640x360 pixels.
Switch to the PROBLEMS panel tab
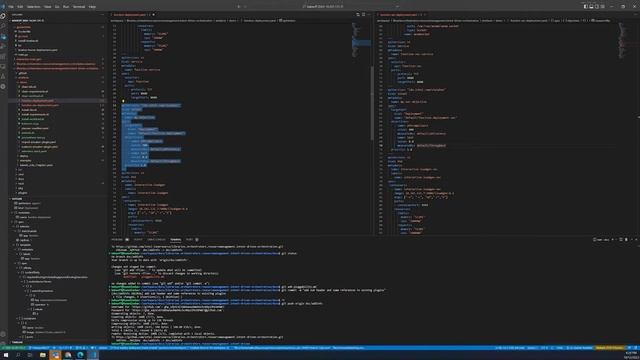[x=117, y=240]
